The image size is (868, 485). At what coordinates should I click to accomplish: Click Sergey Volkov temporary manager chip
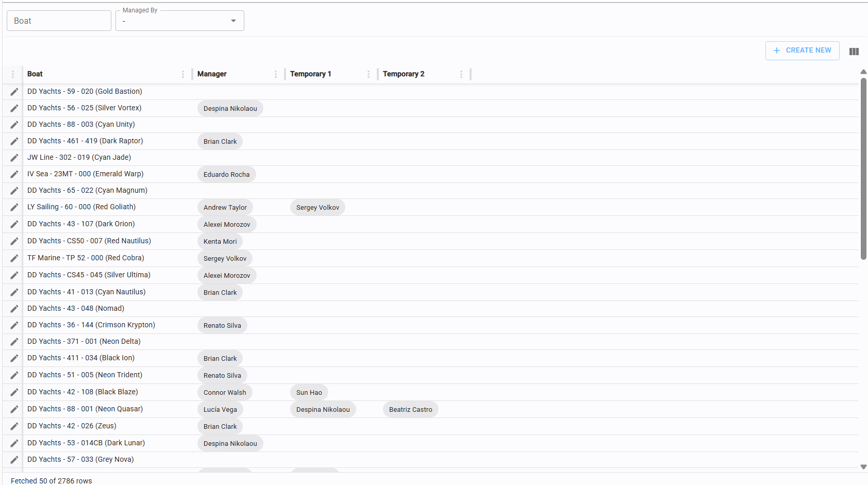pyautogui.click(x=318, y=208)
